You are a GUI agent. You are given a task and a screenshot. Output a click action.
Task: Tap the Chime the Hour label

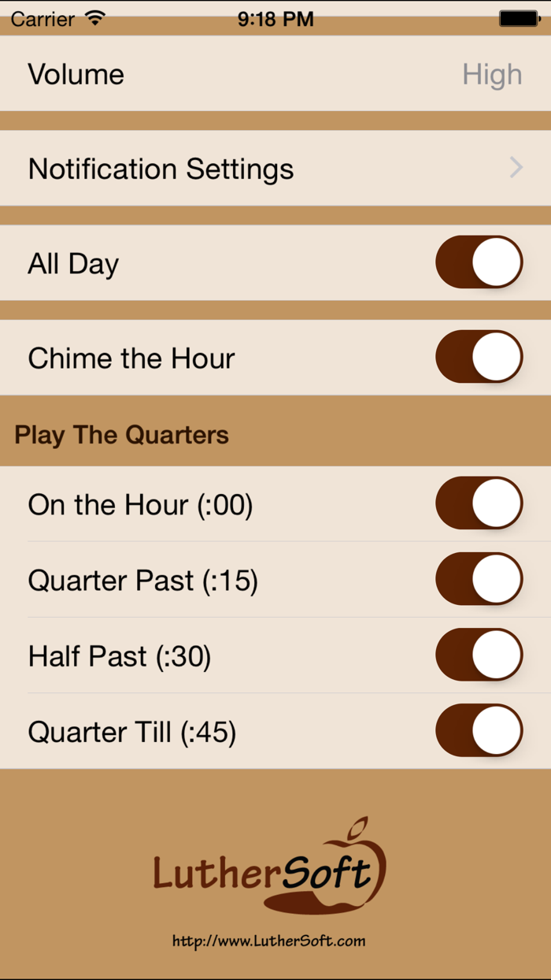pyautogui.click(x=131, y=358)
